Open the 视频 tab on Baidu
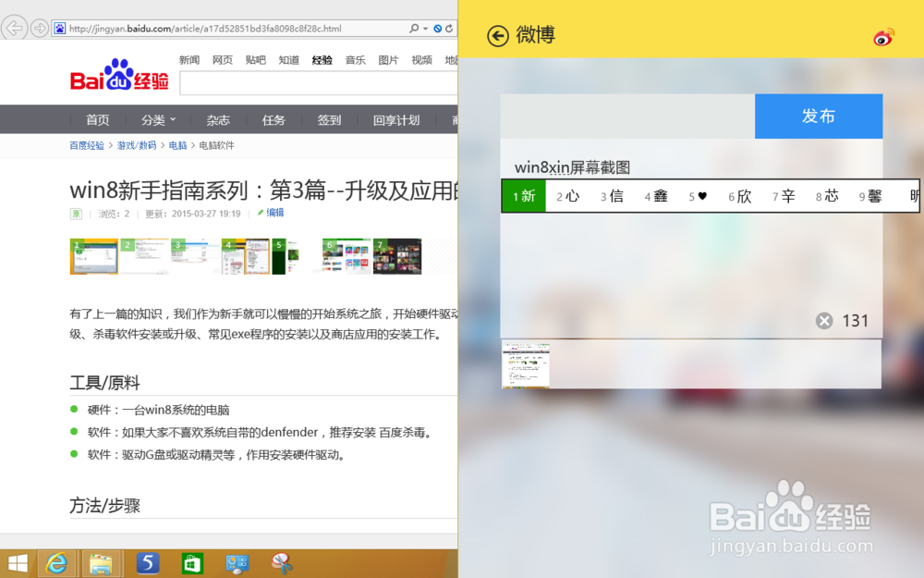 click(x=422, y=60)
